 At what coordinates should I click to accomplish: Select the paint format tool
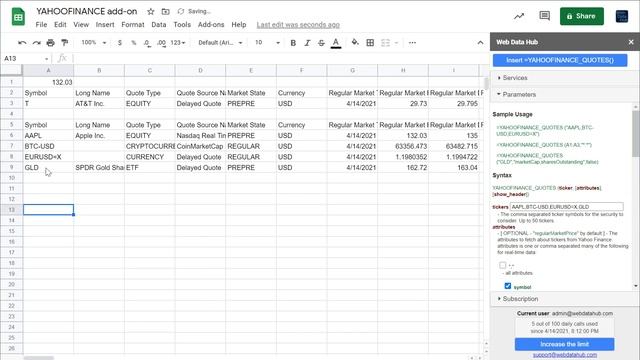[64, 42]
